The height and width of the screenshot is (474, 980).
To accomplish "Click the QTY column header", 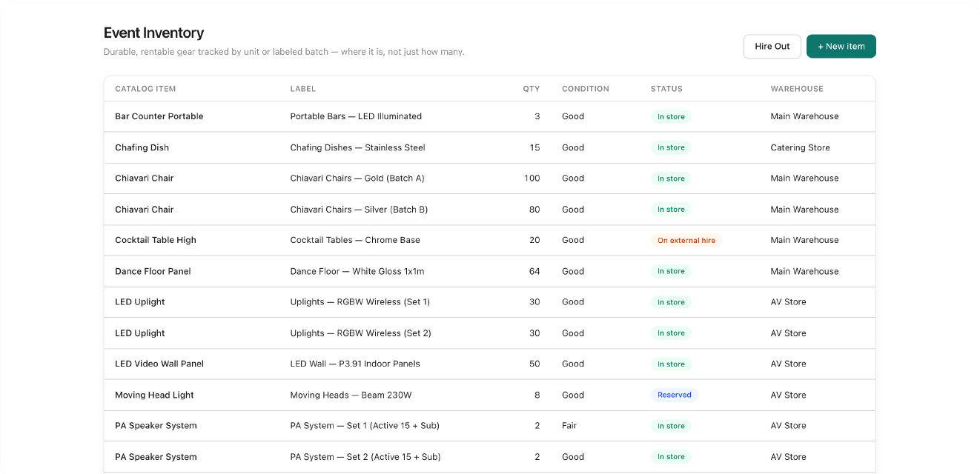I will pos(532,89).
